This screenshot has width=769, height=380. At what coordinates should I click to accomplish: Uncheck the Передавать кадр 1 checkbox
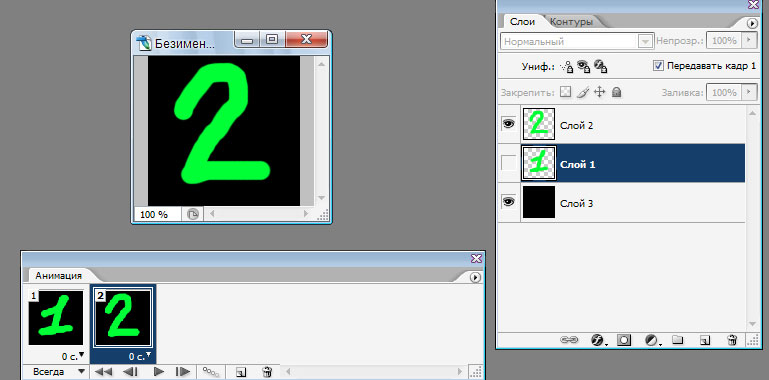tap(659, 66)
